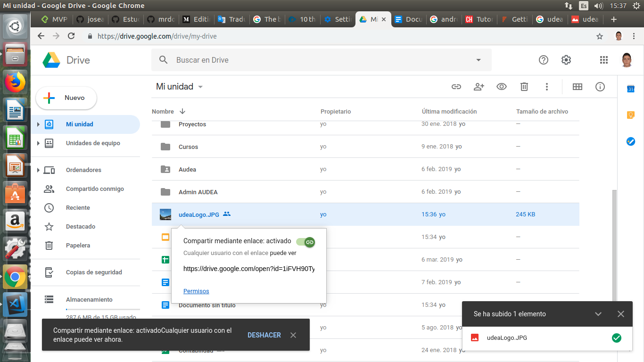Viewport: 644px width, 362px height.
Task: Collapse the upload notification with the chevron
Action: pyautogui.click(x=598, y=314)
